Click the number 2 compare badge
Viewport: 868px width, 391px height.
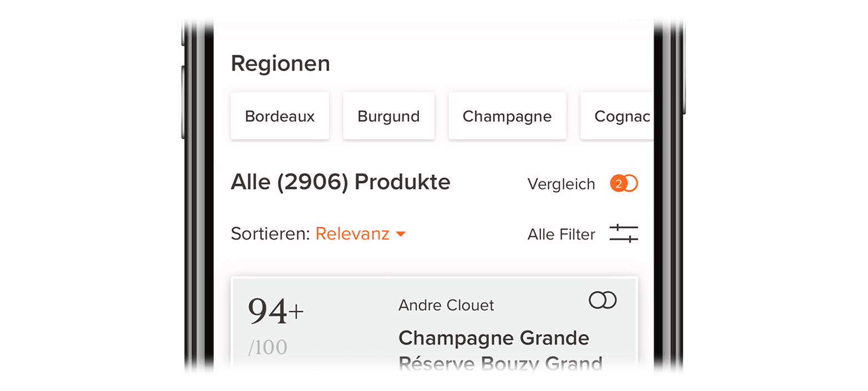pyautogui.click(x=618, y=184)
